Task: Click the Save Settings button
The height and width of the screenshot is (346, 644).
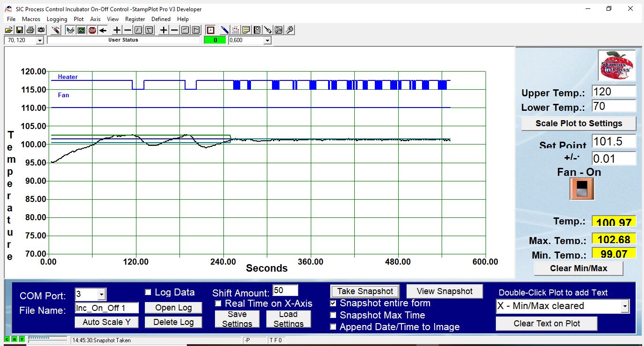Action: pos(237,319)
